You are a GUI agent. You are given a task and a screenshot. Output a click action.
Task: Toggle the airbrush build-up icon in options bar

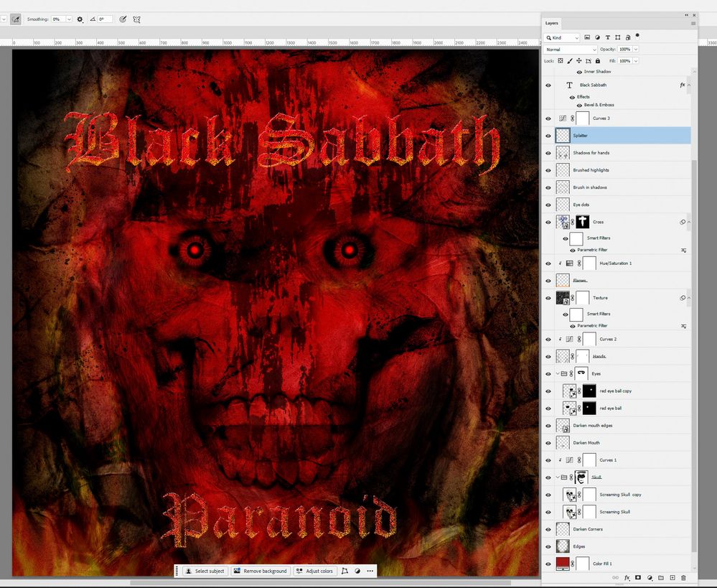coord(16,19)
